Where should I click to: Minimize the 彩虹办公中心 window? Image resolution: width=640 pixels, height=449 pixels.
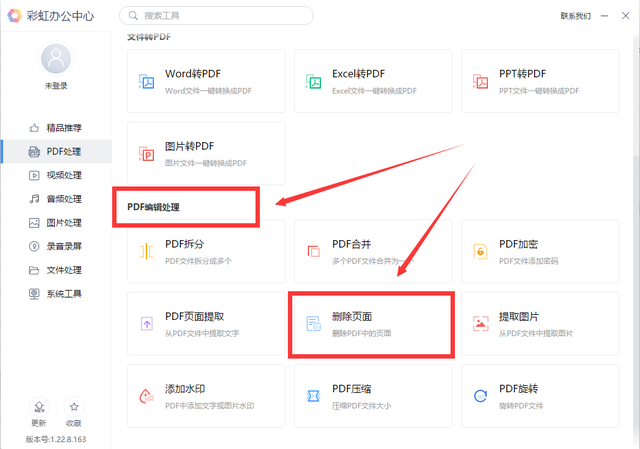[x=604, y=16]
